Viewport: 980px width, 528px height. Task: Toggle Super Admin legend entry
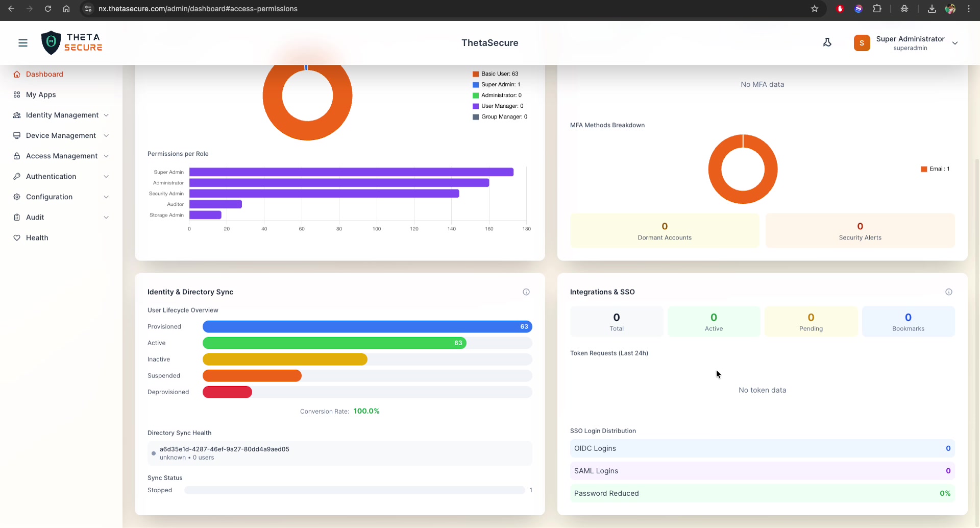click(x=496, y=85)
